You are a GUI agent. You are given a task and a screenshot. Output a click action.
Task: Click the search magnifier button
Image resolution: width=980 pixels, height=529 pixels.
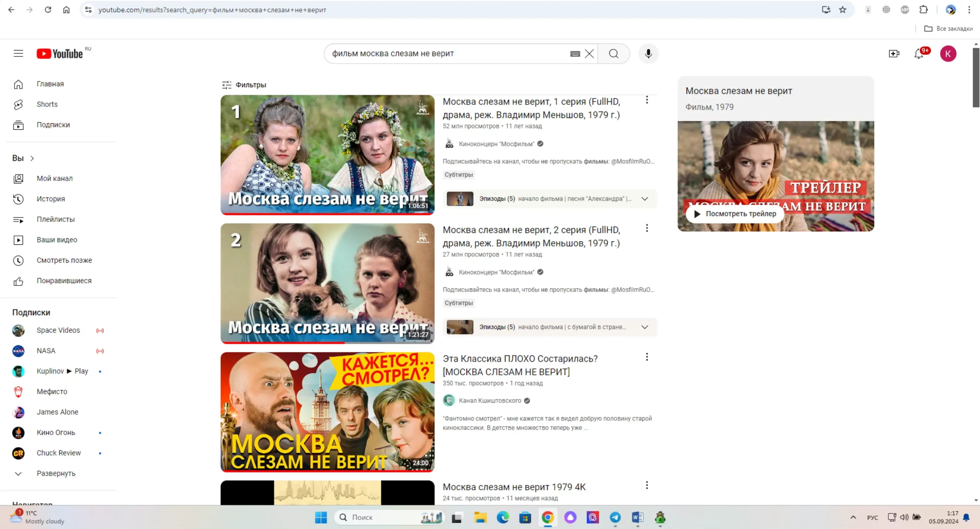tap(614, 54)
